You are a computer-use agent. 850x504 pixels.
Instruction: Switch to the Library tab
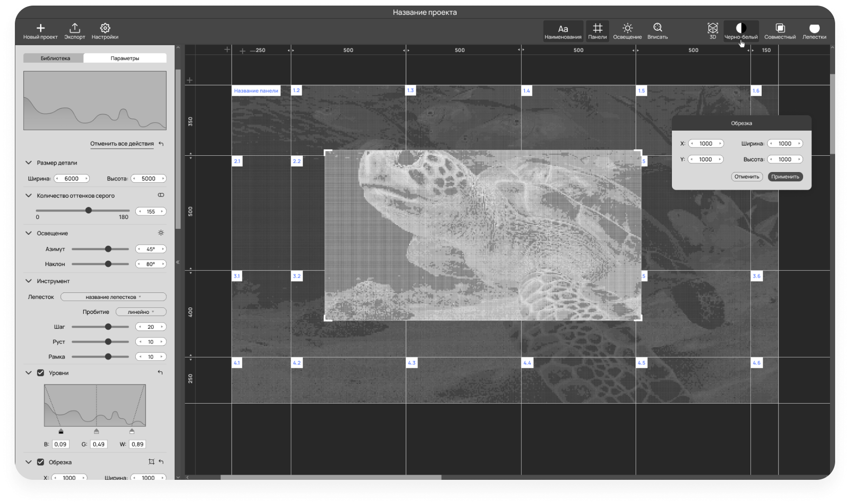(x=55, y=58)
